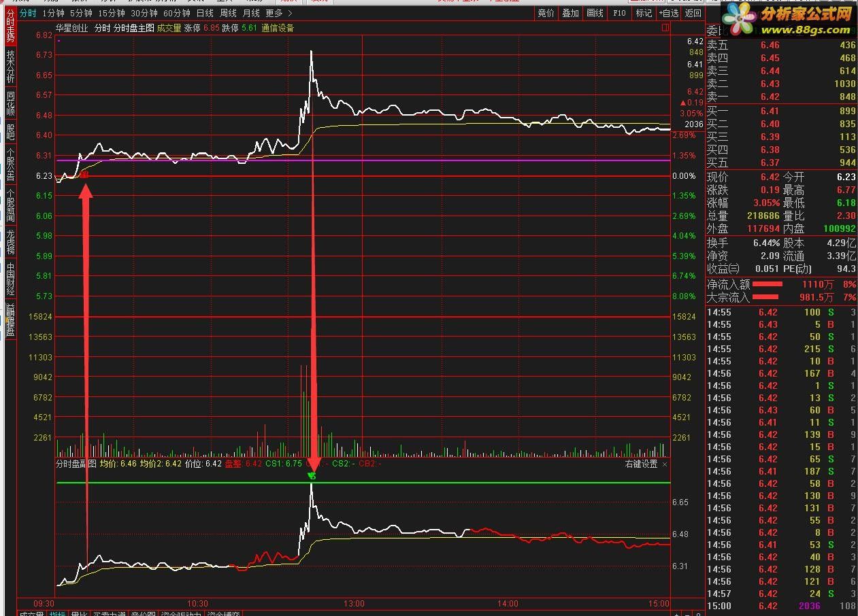This screenshot has height=616, width=858.
Task: Switch to the 分时 period tab
Action: 28,13
